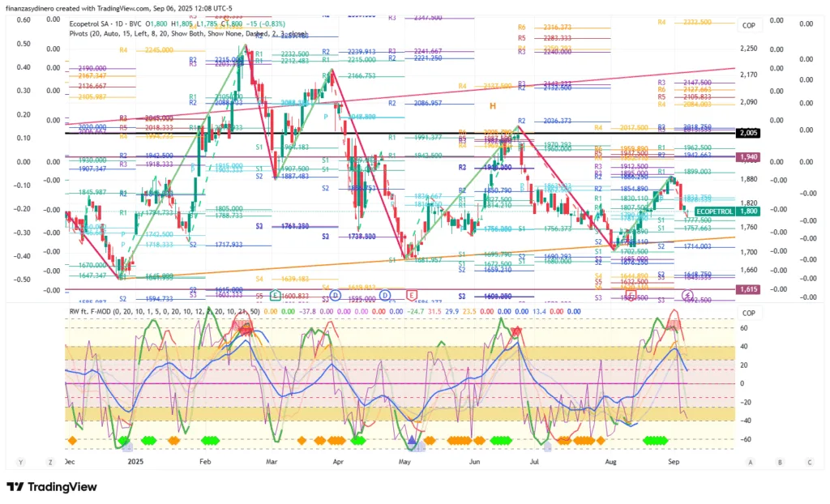Click the B scale button at bottom right
This screenshot has height=504, width=830.
click(x=780, y=462)
